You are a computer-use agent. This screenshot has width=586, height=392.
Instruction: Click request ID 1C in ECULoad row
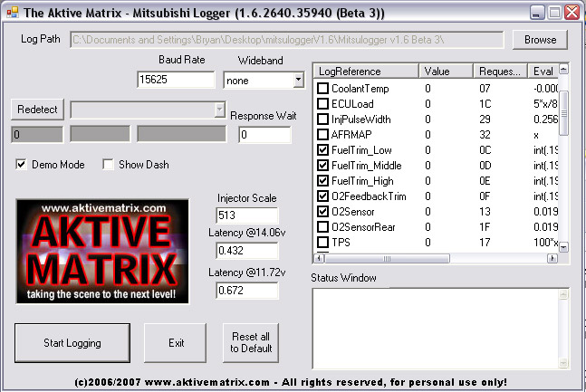pyautogui.click(x=485, y=104)
